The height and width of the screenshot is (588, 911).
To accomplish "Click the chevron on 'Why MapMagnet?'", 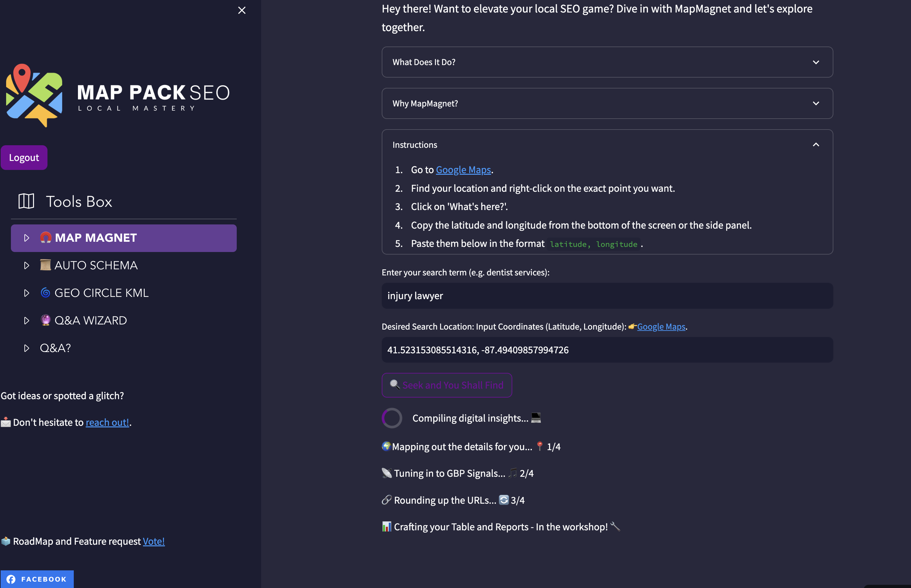I will point(816,104).
